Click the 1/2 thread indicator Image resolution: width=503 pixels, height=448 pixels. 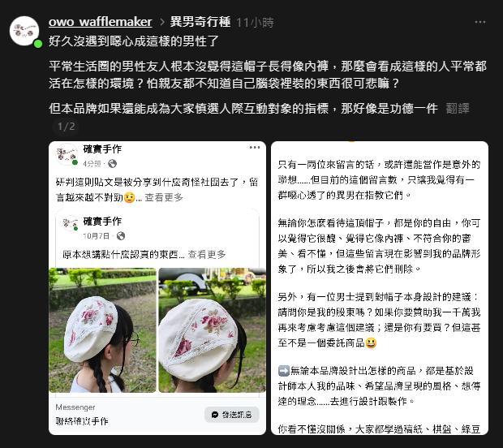pos(66,127)
